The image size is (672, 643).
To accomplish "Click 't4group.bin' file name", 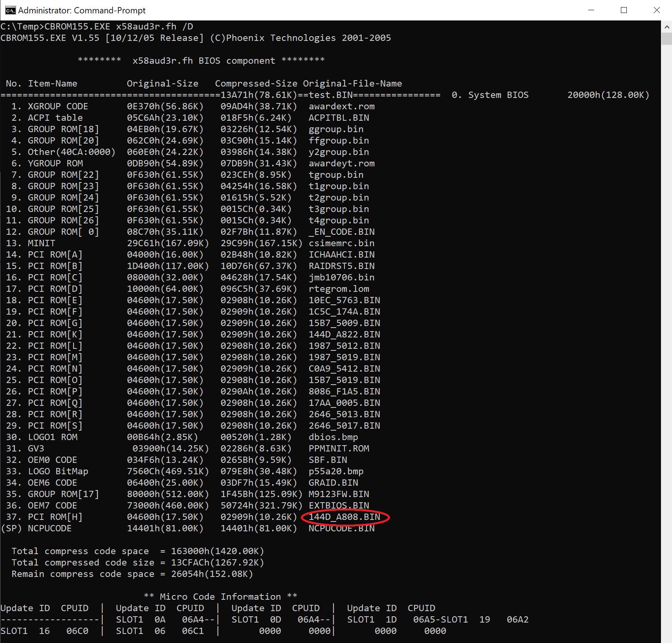I will (339, 220).
